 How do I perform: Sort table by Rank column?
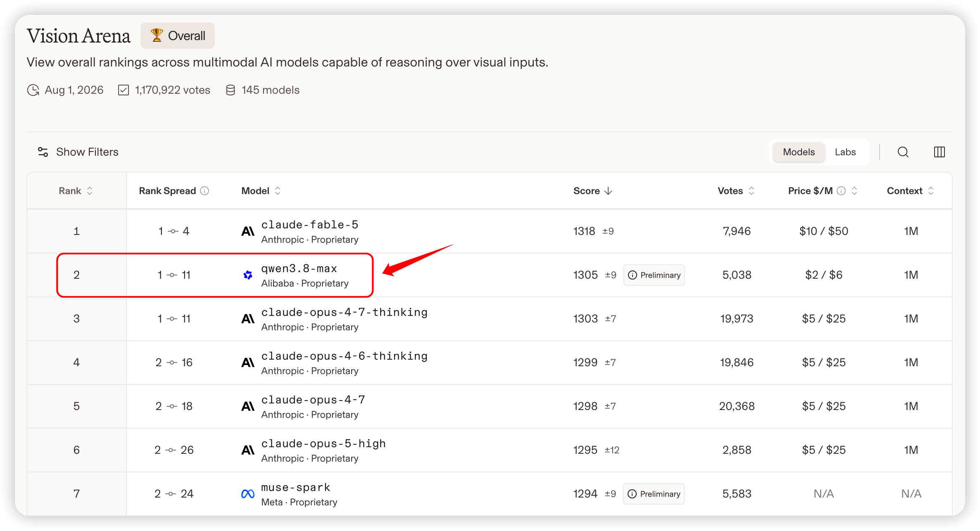point(76,191)
